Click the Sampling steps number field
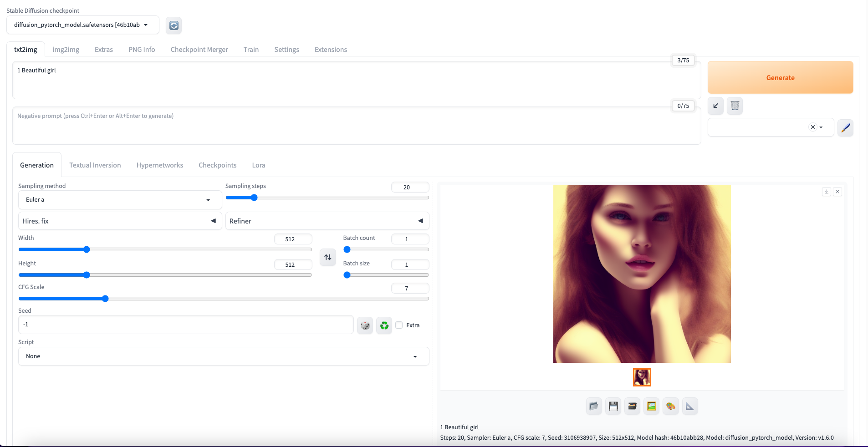The image size is (868, 447). [x=410, y=187]
